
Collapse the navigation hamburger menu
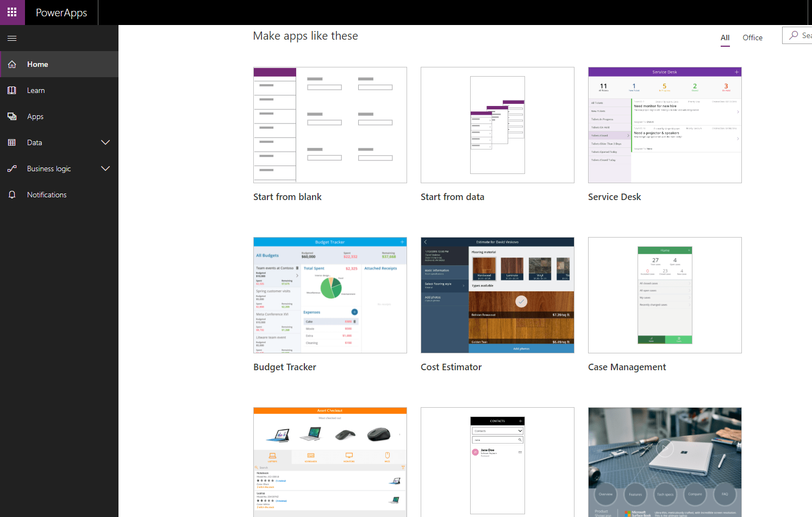click(x=12, y=38)
